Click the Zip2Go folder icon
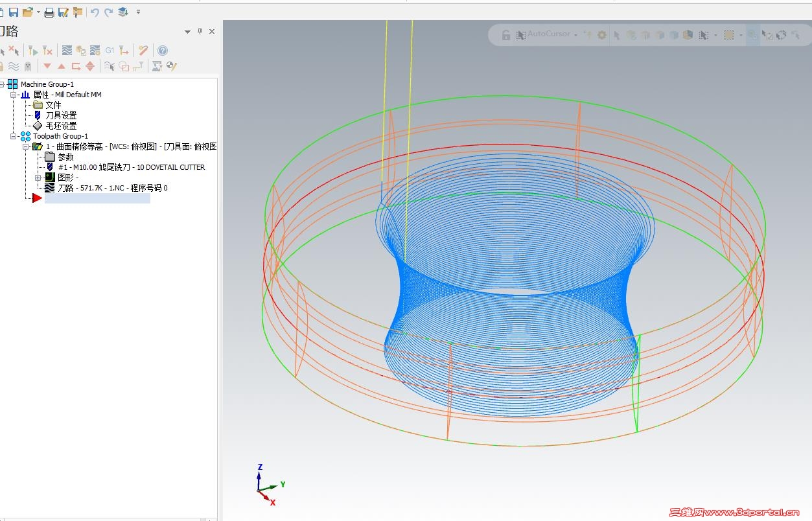The height and width of the screenshot is (521, 812). (77, 12)
